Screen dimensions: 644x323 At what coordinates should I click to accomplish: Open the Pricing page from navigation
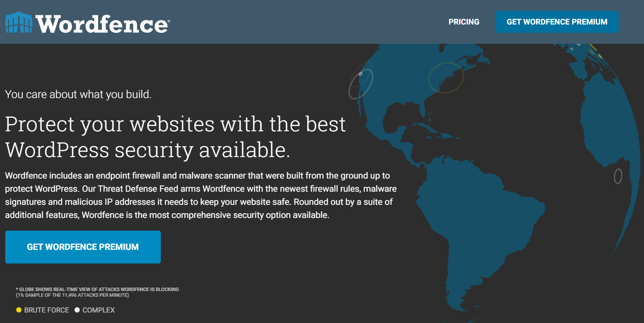[x=464, y=22]
